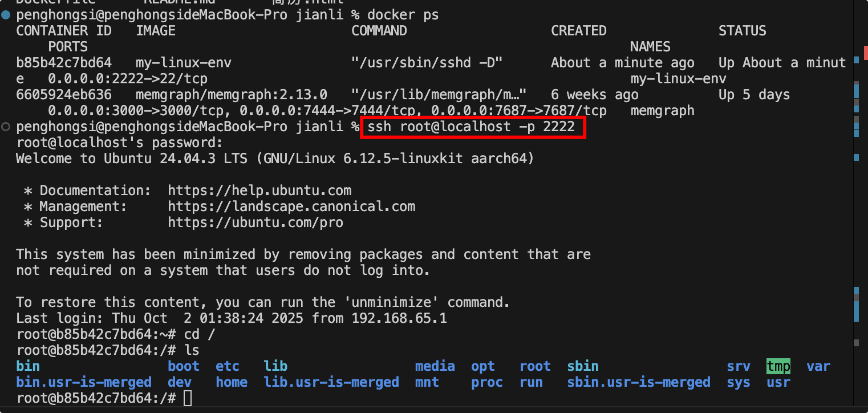The width and height of the screenshot is (868, 413).
Task: Click the CONTAINER ID column header
Action: 64,31
